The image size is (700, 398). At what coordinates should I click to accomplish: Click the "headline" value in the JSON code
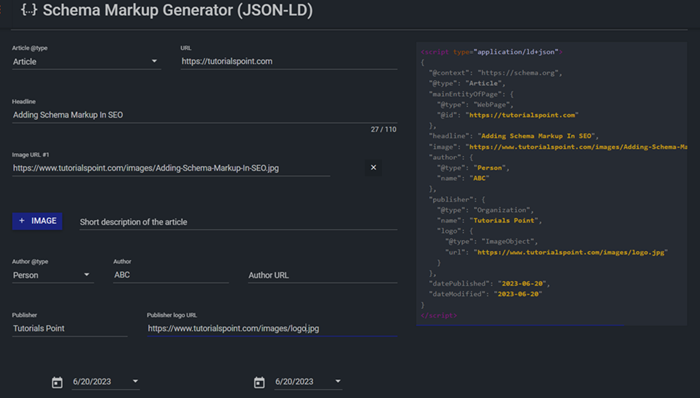pos(536,136)
